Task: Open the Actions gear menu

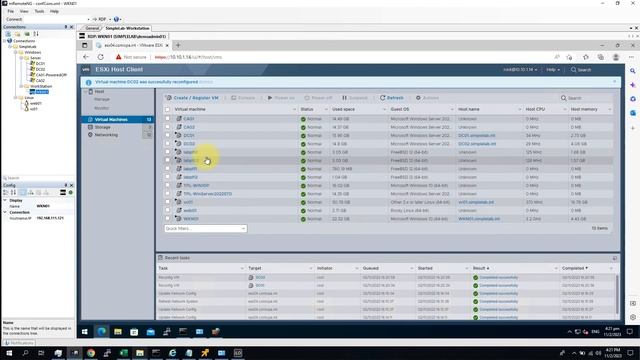Action: 427,98
